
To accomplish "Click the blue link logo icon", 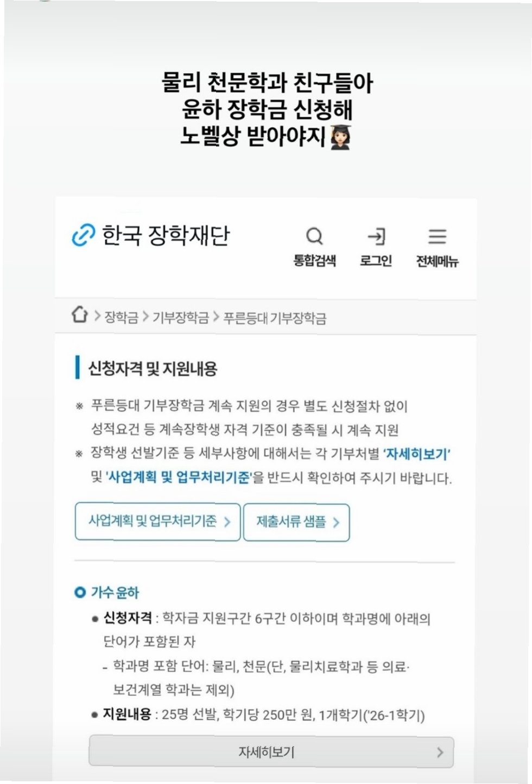I will [84, 235].
